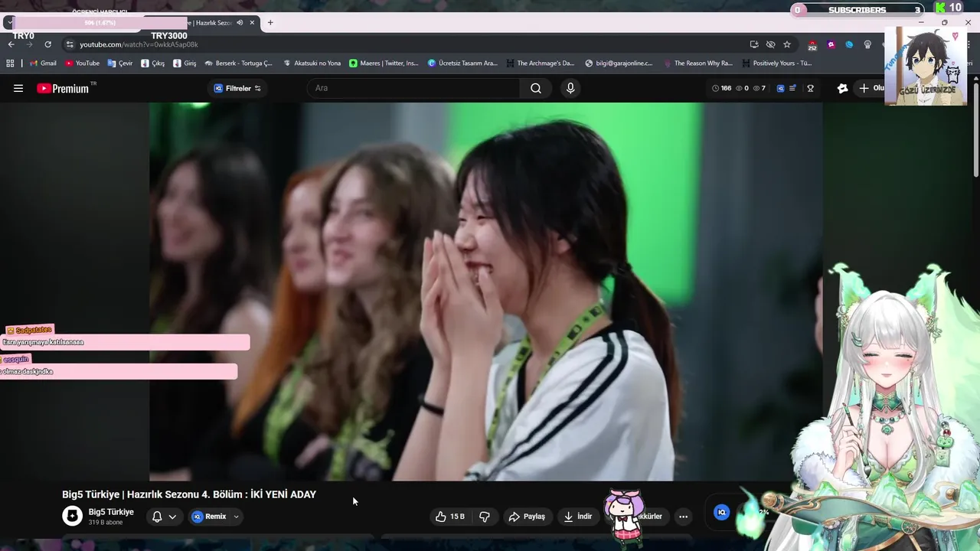Start voice search with the microphone
980x551 pixels.
[570, 88]
